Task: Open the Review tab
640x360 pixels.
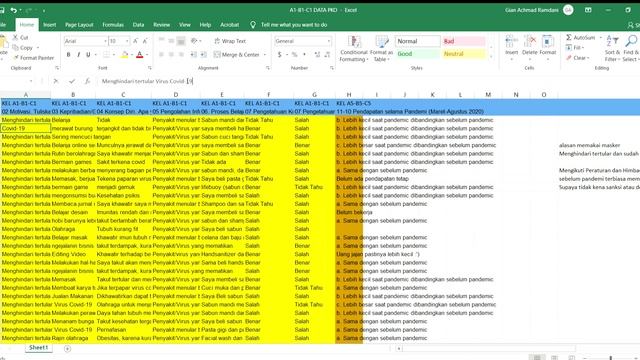Action: [162, 25]
